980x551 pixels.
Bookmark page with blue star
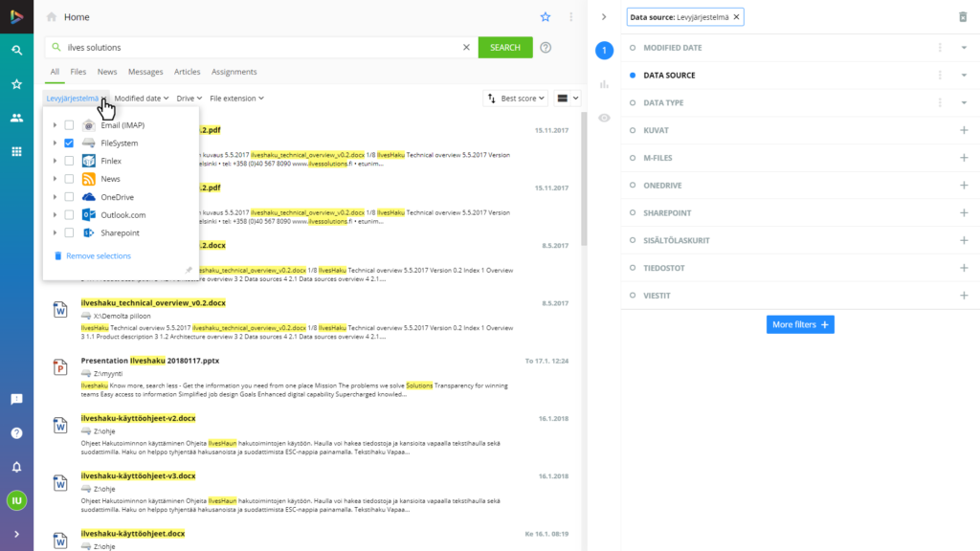pos(546,17)
